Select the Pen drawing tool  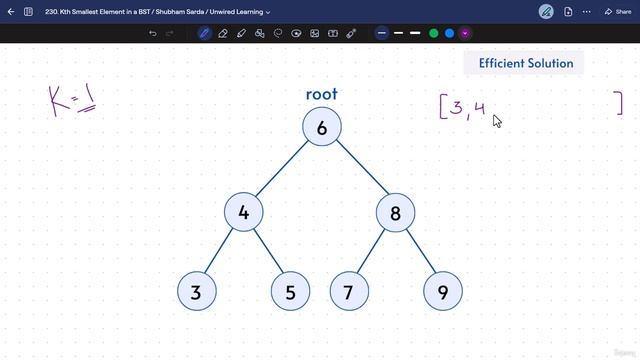204,33
